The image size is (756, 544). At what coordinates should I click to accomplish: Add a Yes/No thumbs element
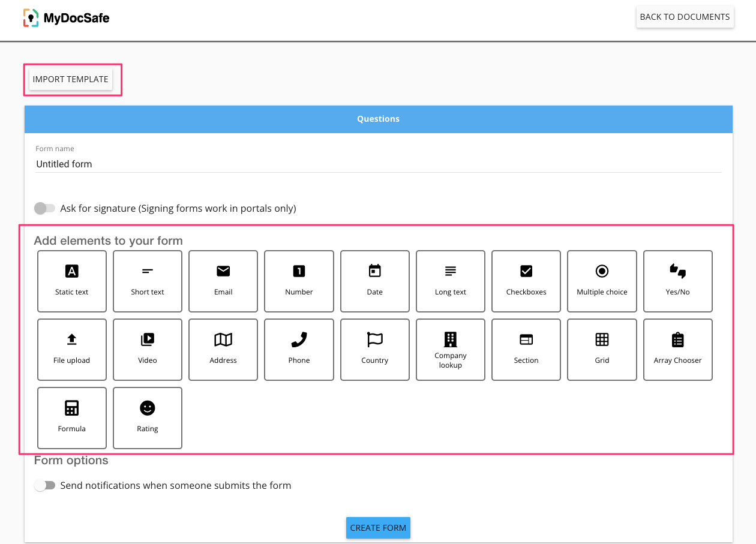(x=678, y=281)
